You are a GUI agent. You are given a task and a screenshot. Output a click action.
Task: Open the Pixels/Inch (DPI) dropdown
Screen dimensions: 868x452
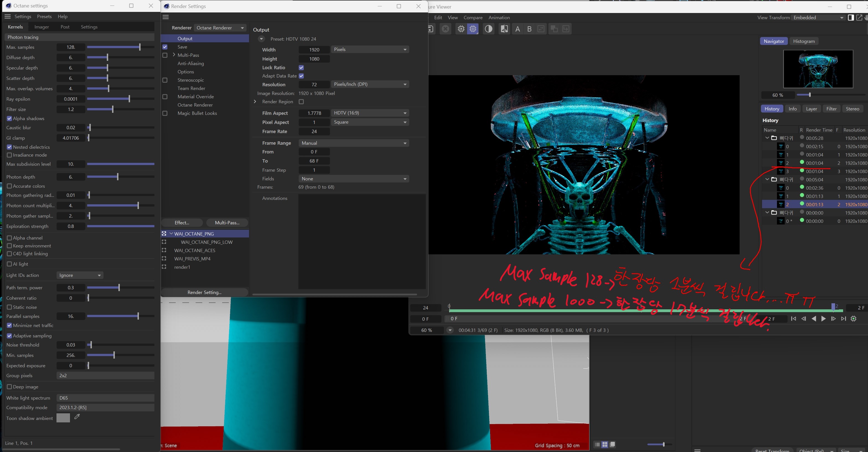[x=370, y=84]
